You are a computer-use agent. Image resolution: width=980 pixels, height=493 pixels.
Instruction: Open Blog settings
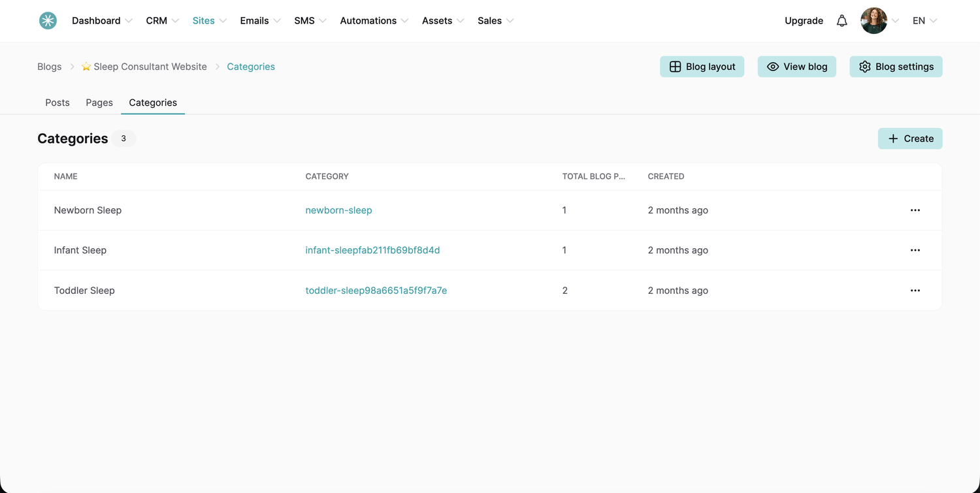[896, 67]
